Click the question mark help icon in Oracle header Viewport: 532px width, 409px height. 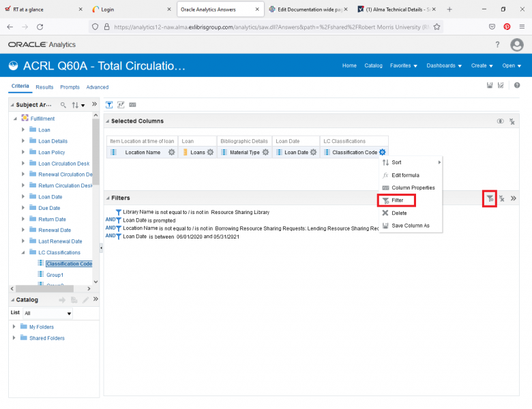497,44
